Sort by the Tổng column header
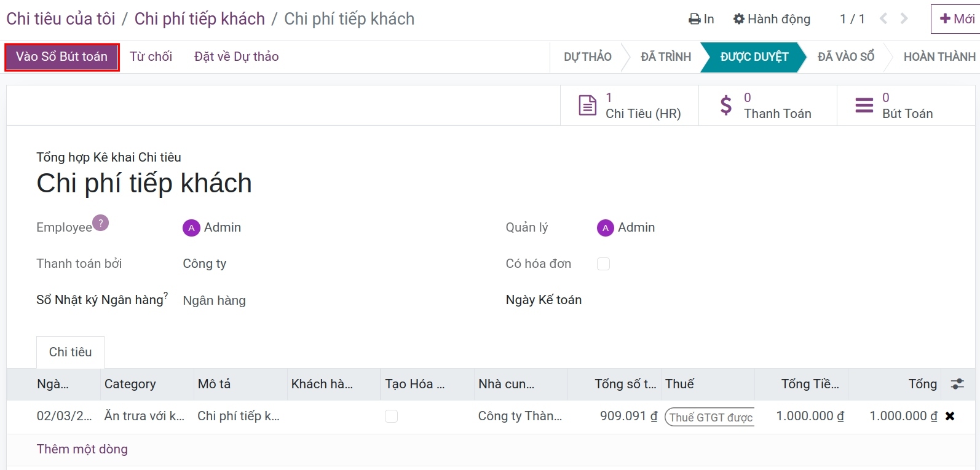The height and width of the screenshot is (470, 980). [895, 384]
